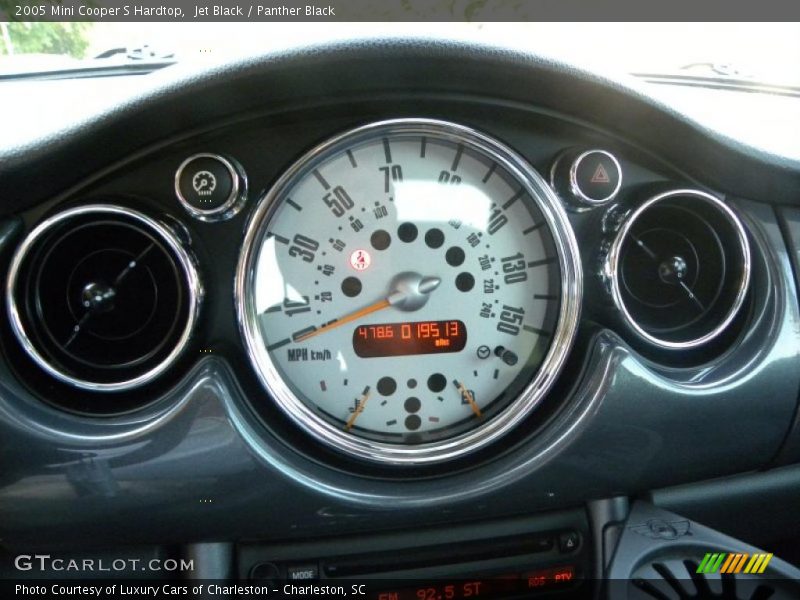Tap the 130 mark on speedometer
This screenshot has width=800, height=600.
pos(514,268)
